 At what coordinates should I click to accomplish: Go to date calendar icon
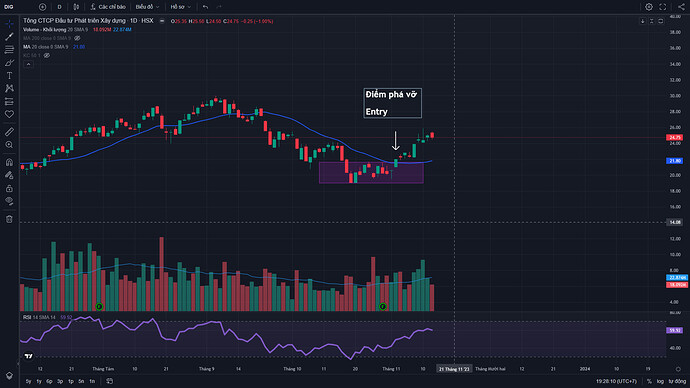point(110,381)
